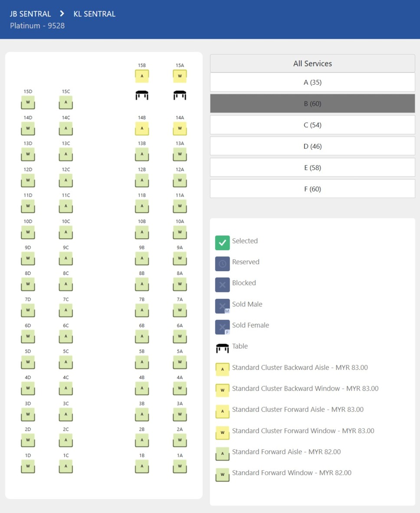
Task: Pick aisle seat 15B
Action: pyautogui.click(x=142, y=76)
